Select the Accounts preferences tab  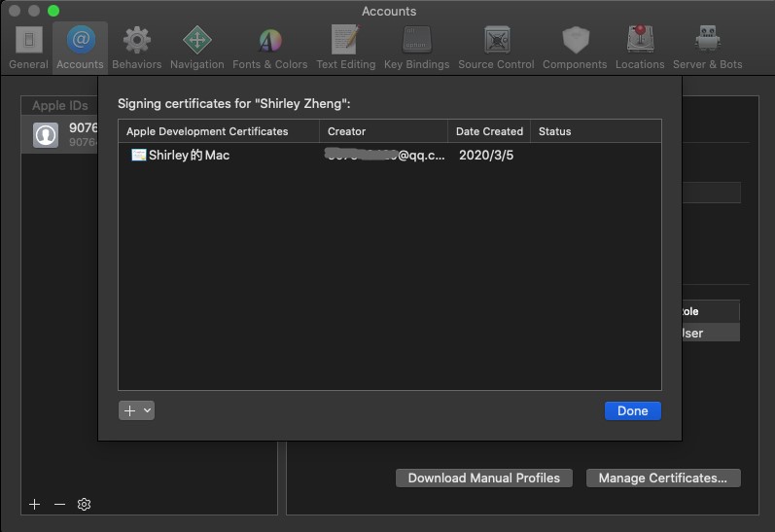(x=80, y=48)
